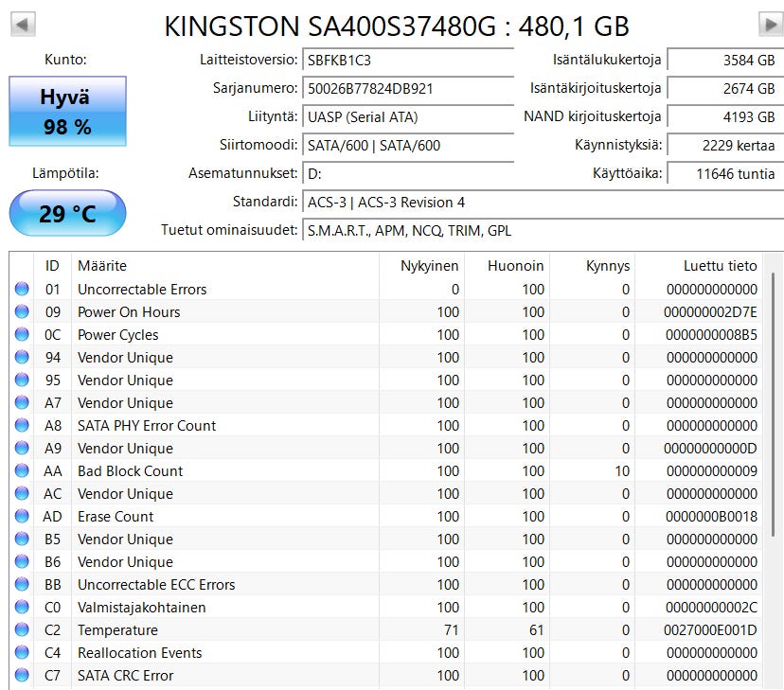Click the supported features field S.M.A.R.T., APM

(543, 231)
